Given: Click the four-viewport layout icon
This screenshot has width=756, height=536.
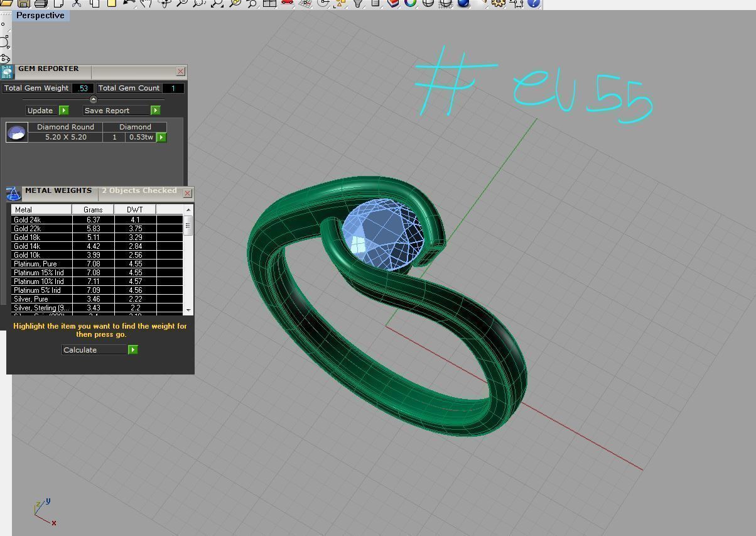Looking at the screenshot, I should click(270, 3).
